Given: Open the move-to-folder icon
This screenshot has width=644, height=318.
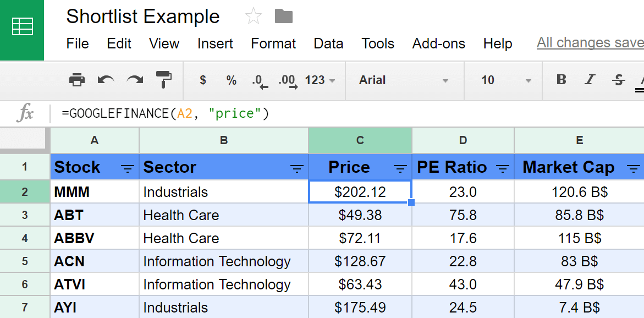Looking at the screenshot, I should [x=283, y=17].
